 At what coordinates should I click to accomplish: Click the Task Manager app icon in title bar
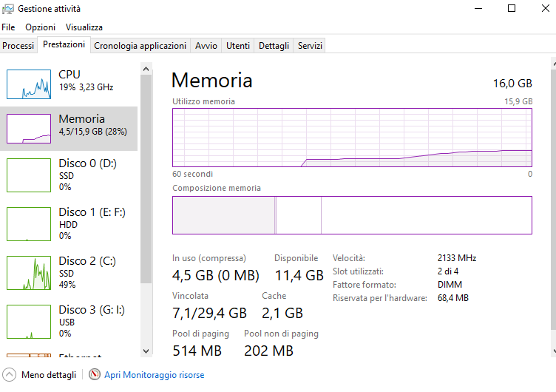tap(8, 9)
